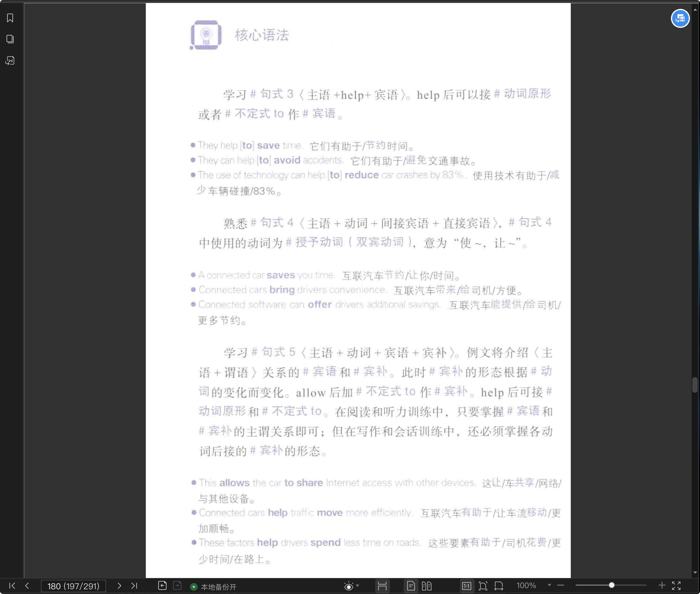Image resolution: width=700 pixels, height=594 pixels.
Task: Click the text "本地备份开"
Action: pos(218,587)
